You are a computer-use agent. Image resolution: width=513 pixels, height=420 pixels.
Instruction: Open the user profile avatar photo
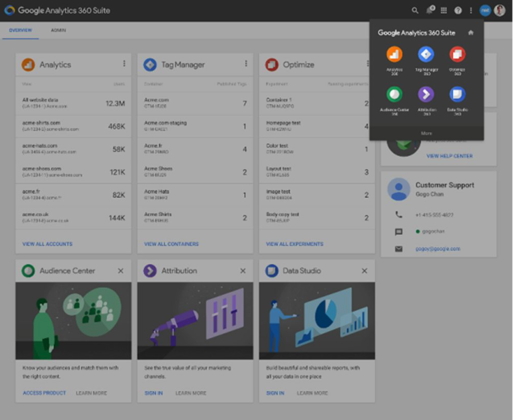[x=499, y=11]
